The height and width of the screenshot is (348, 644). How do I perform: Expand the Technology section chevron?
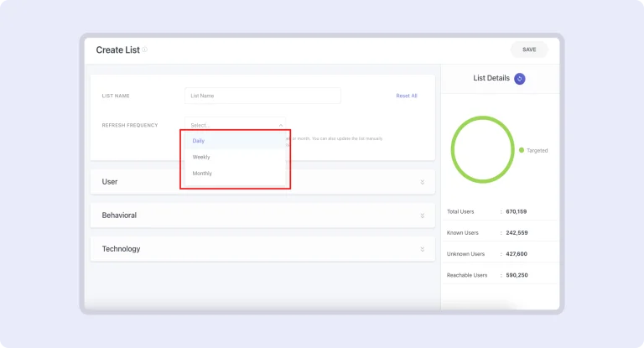click(x=423, y=249)
